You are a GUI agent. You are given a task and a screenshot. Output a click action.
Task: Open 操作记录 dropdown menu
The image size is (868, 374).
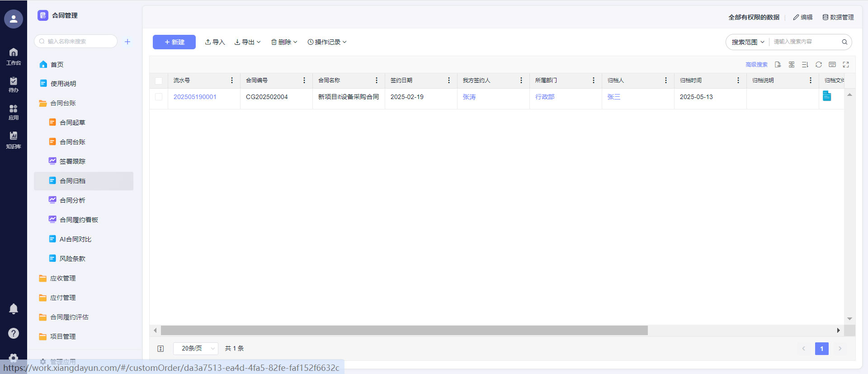coord(327,42)
